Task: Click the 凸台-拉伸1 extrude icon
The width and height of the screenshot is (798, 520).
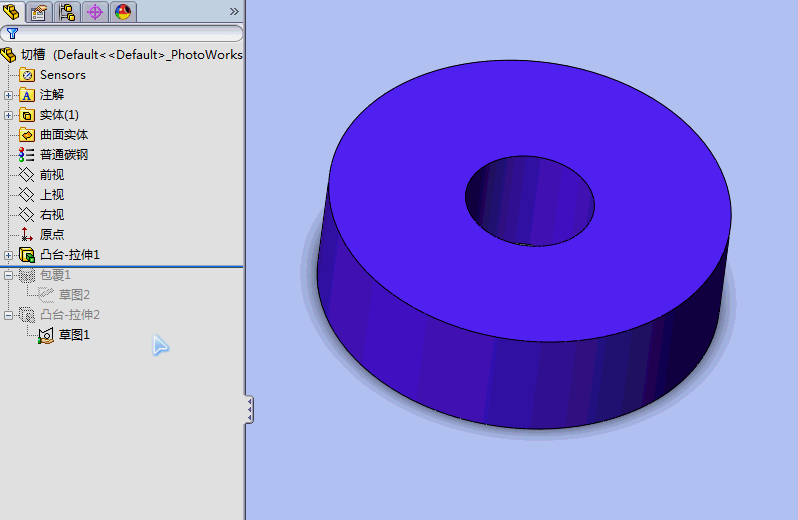Action: [27, 254]
